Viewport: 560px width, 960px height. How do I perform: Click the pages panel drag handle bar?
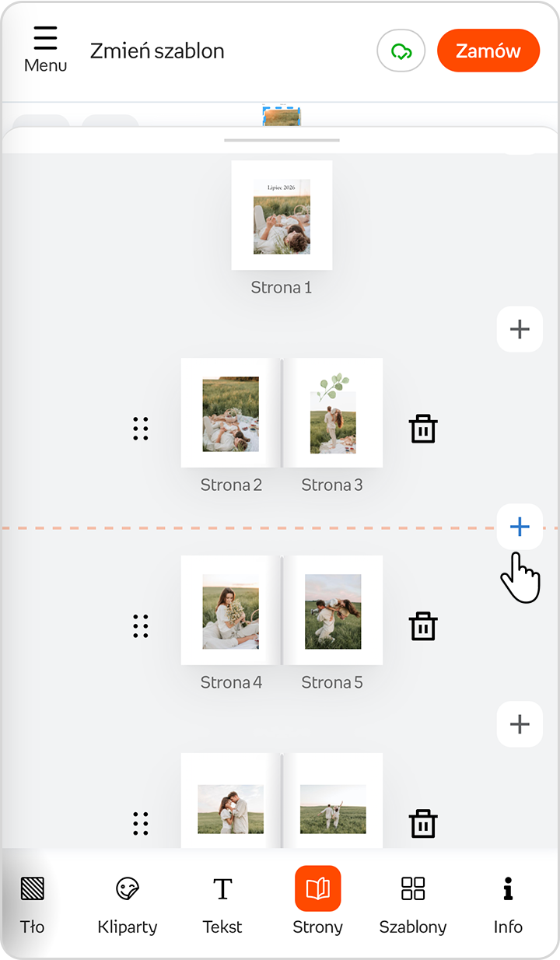pos(282,140)
